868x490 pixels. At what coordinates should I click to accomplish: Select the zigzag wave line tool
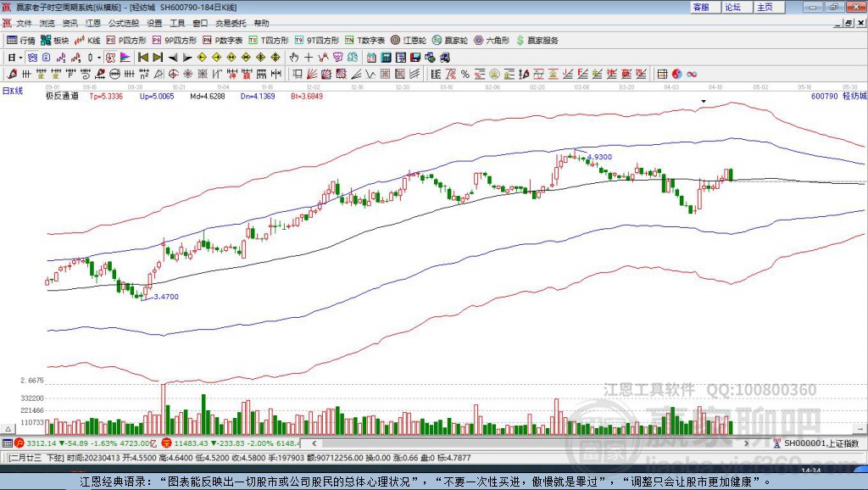click(x=370, y=75)
